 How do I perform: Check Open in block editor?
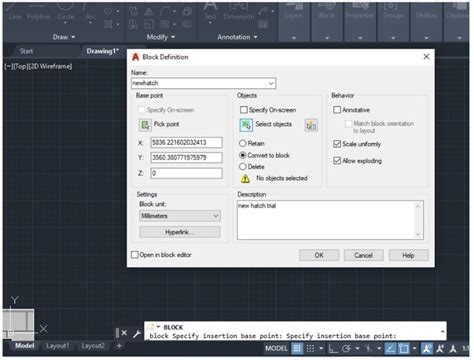tap(135, 255)
